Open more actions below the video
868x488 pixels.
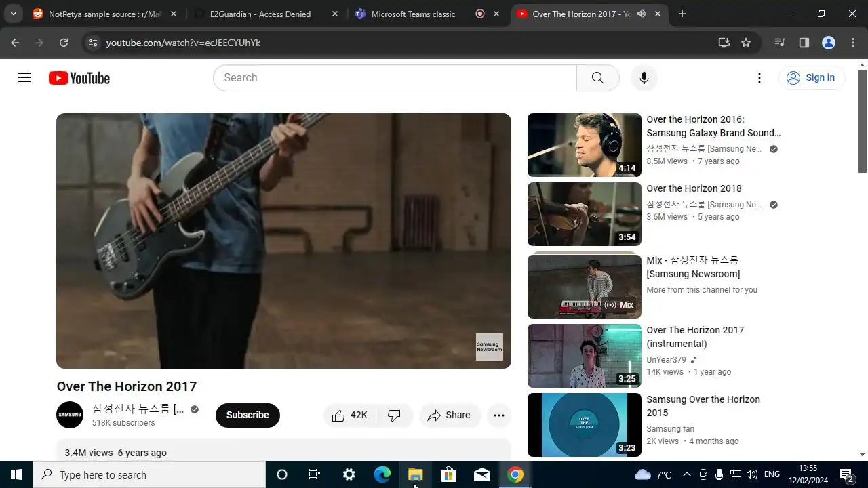pyautogui.click(x=499, y=415)
